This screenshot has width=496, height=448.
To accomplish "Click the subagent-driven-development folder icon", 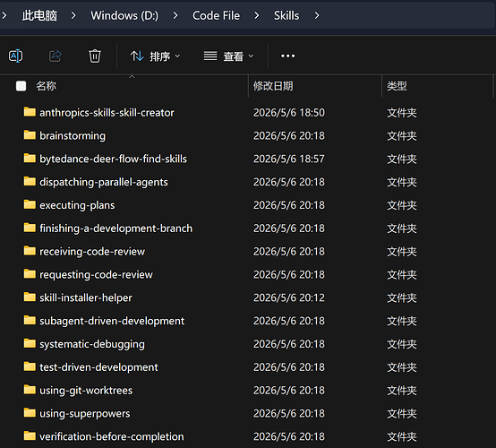I will (x=30, y=320).
